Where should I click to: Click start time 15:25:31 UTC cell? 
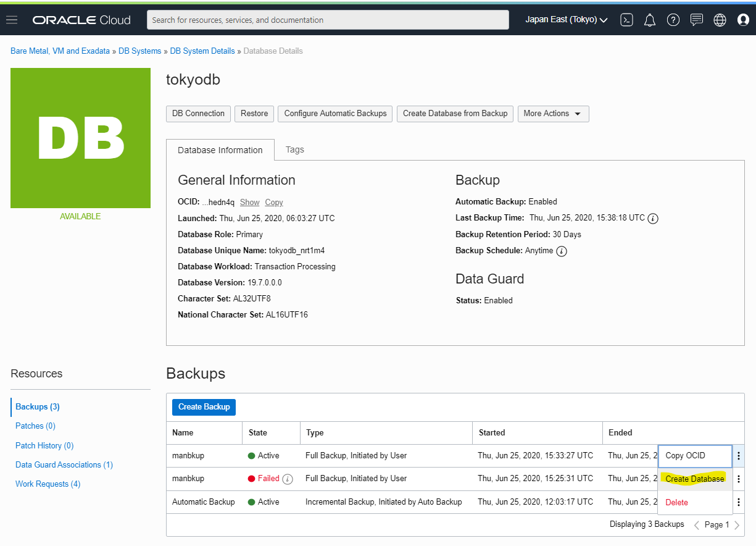click(536, 479)
